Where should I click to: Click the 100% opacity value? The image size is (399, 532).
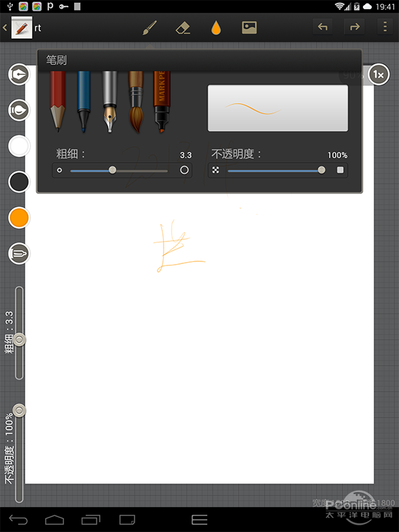[x=337, y=156]
